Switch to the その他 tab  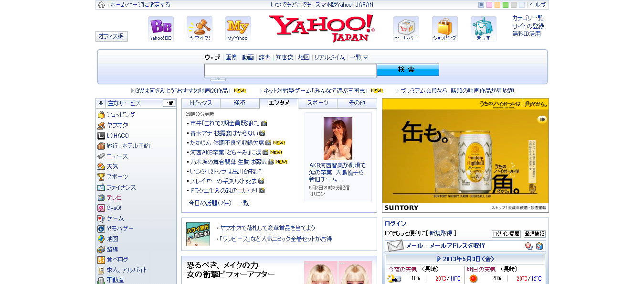(357, 103)
